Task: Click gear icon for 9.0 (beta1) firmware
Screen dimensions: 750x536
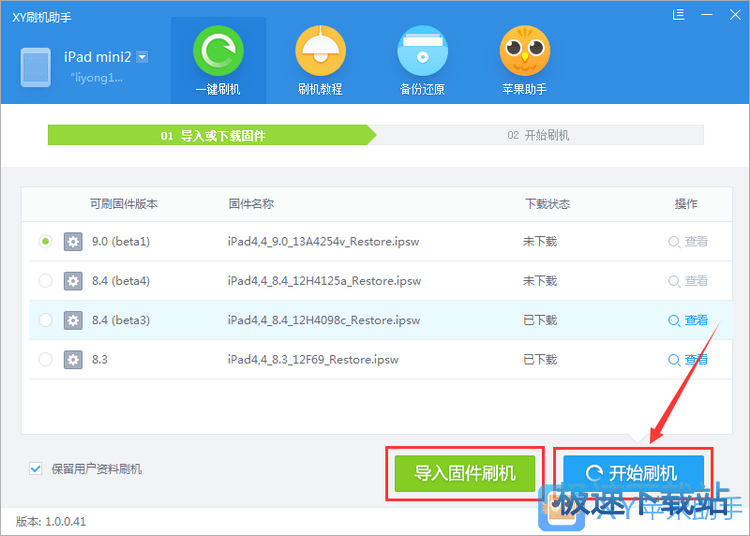Action: [x=73, y=241]
